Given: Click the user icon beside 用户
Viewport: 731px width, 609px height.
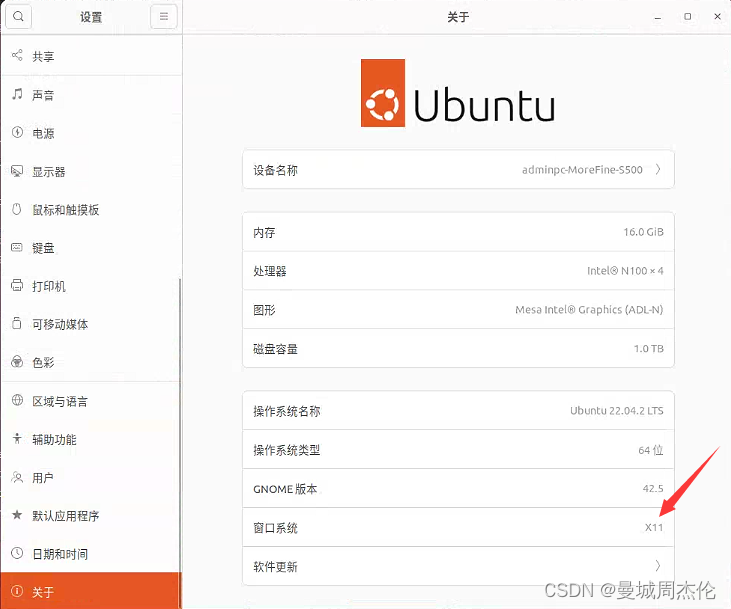Looking at the screenshot, I should 17,477.
